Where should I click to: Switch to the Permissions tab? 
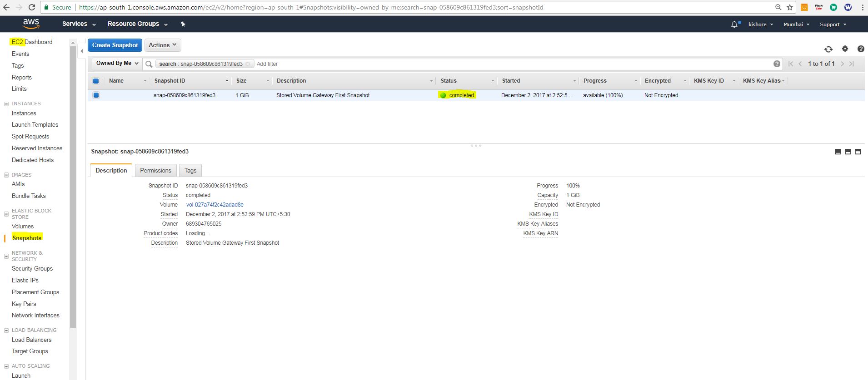[155, 171]
